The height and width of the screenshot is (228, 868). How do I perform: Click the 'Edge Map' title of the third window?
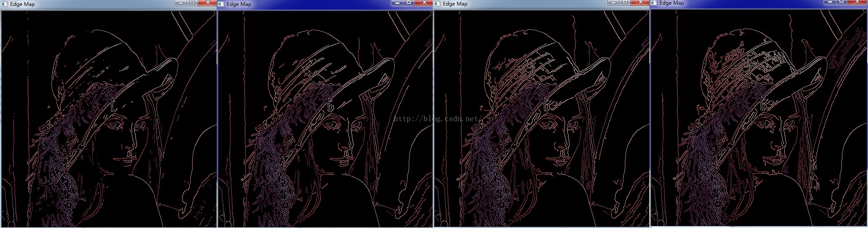(455, 4)
